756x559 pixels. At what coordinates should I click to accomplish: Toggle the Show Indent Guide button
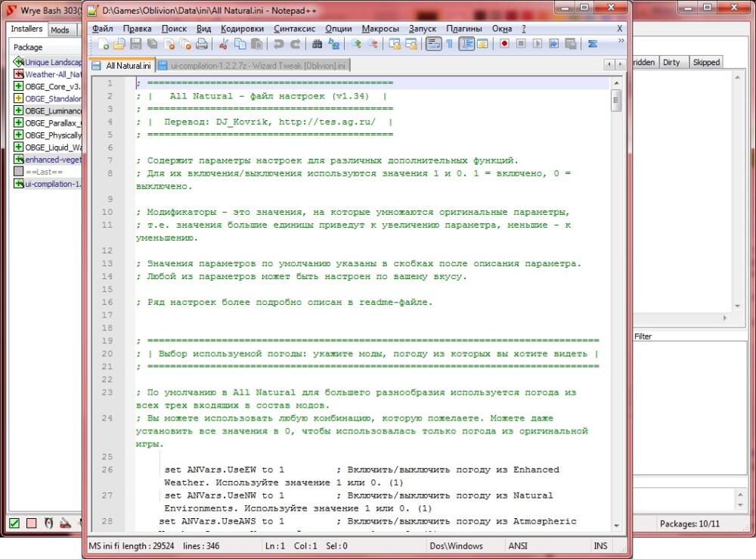point(466,45)
